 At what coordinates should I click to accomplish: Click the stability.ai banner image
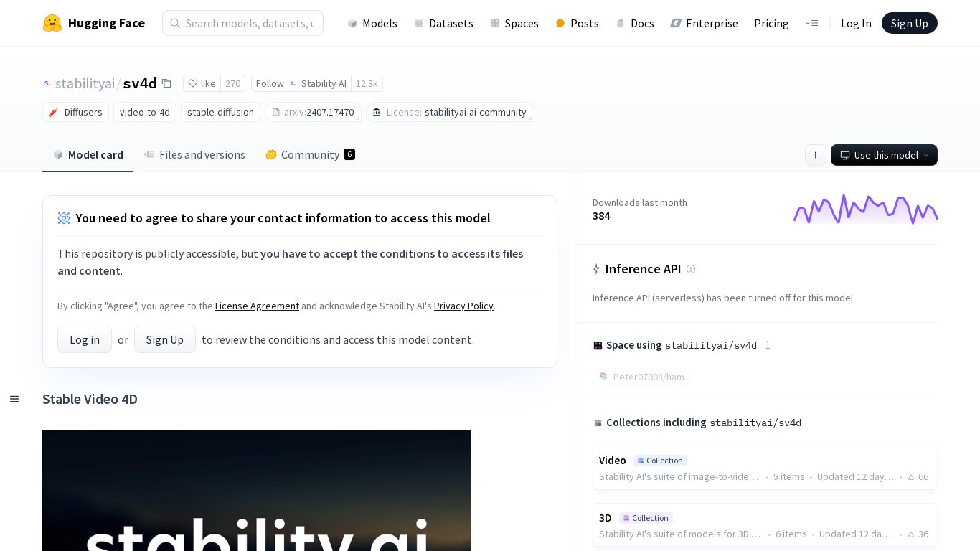pyautogui.click(x=257, y=491)
